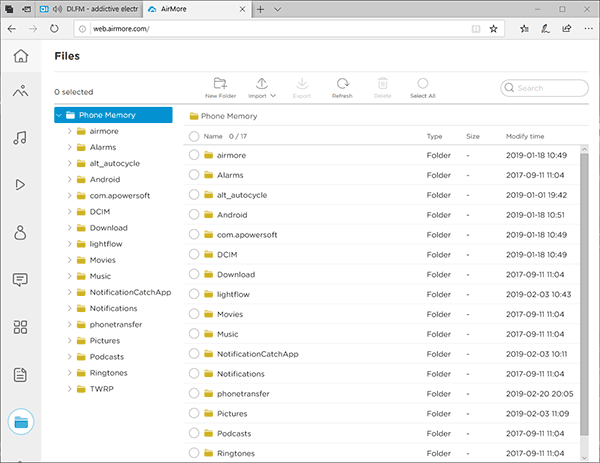Open a new browser tab
600x463 pixels.
[x=261, y=9]
